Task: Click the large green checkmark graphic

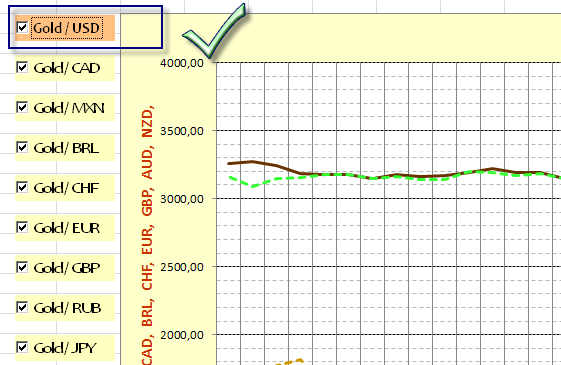Action: tap(214, 31)
